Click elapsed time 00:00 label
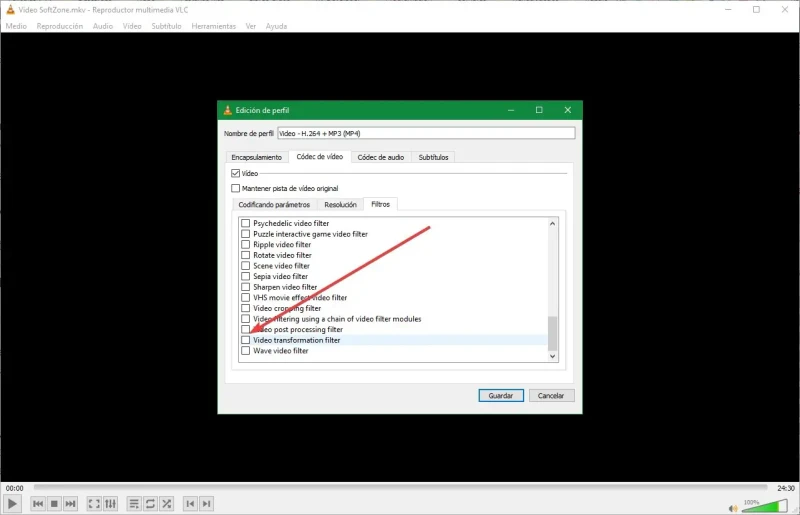The height and width of the screenshot is (515, 800). pyautogui.click(x=14, y=488)
